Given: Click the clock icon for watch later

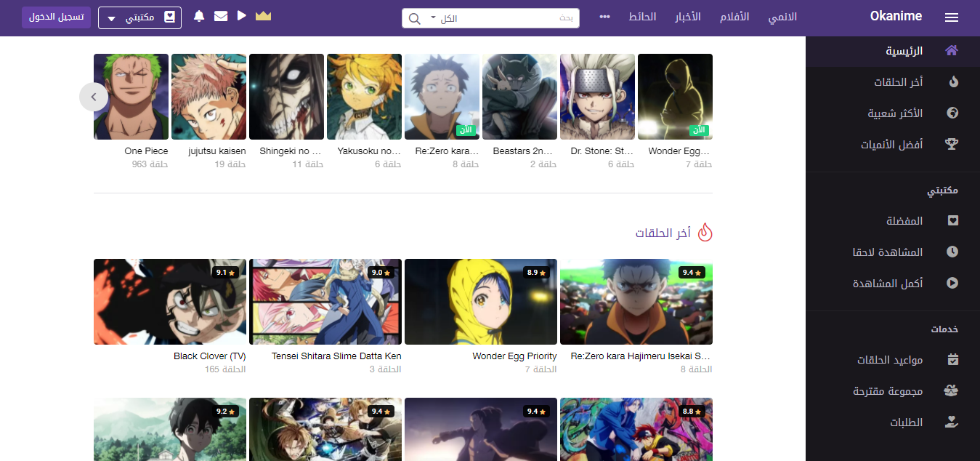Looking at the screenshot, I should point(953,252).
